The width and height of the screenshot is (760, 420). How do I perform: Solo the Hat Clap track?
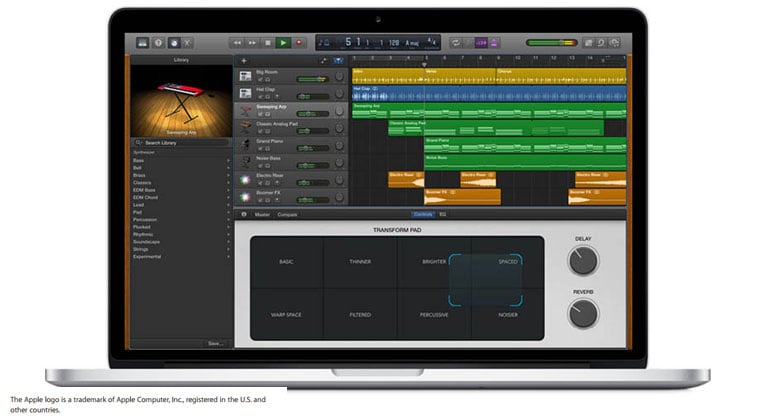click(x=266, y=96)
